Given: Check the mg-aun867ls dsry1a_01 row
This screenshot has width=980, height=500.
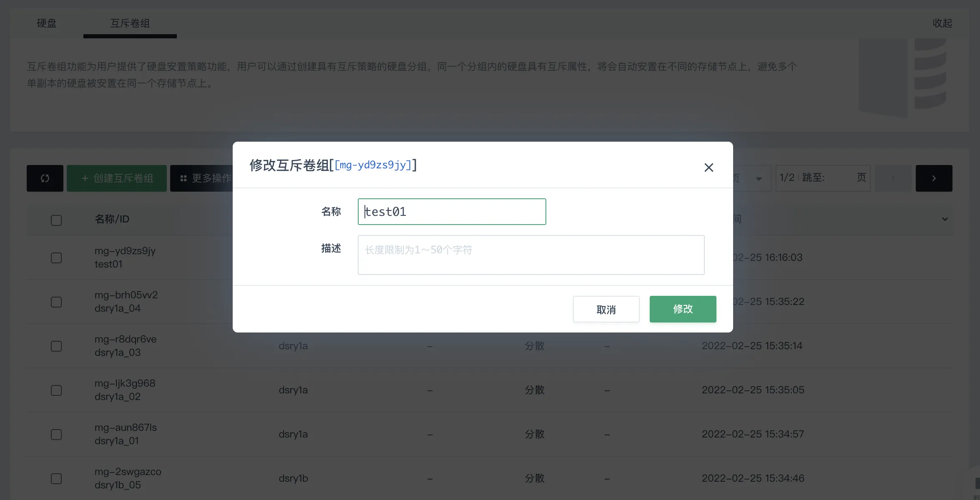Looking at the screenshot, I should pos(56,434).
